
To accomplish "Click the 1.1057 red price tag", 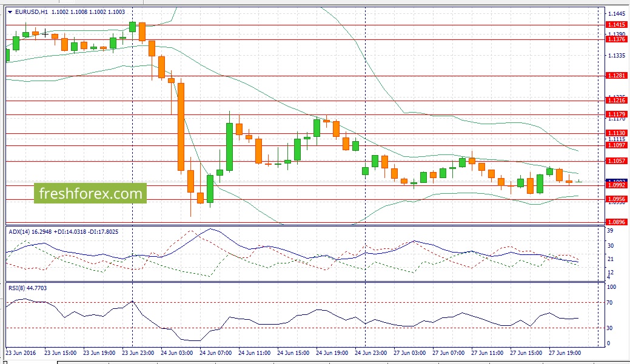I will click(x=616, y=161).
